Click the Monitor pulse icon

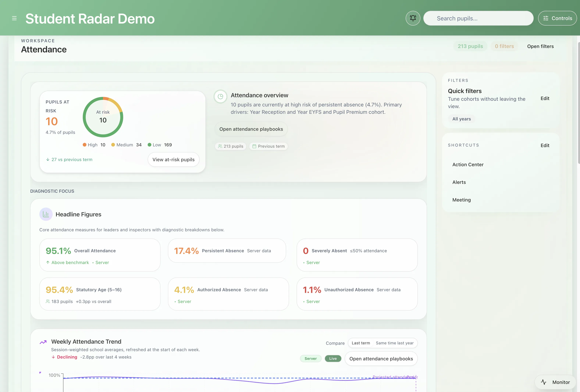[544, 382]
